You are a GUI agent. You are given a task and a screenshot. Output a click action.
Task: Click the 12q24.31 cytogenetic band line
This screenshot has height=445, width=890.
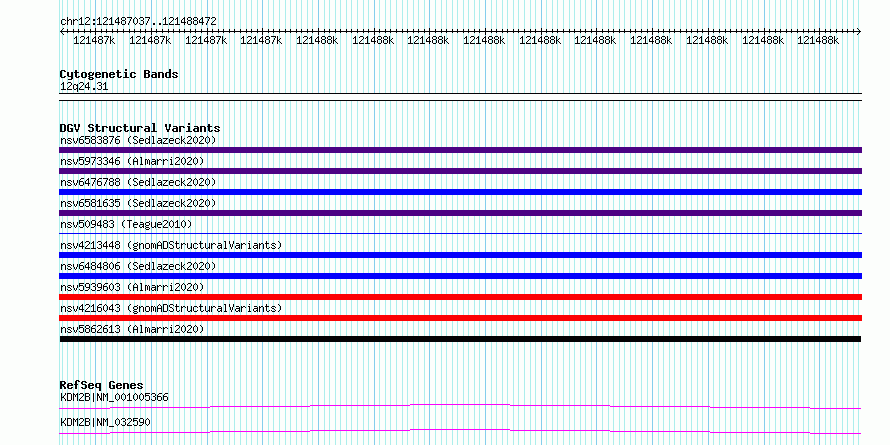460,97
